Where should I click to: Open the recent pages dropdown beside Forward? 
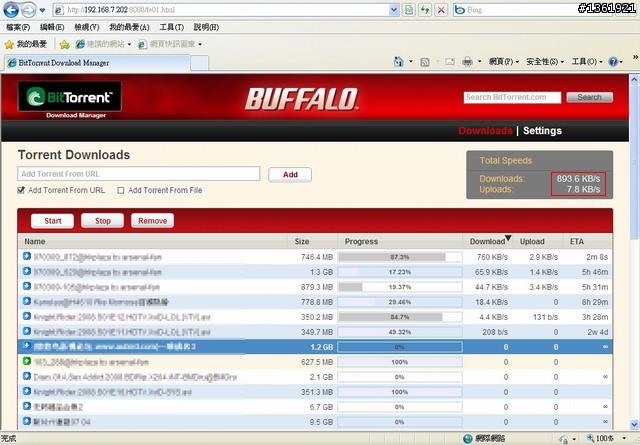click(42, 10)
